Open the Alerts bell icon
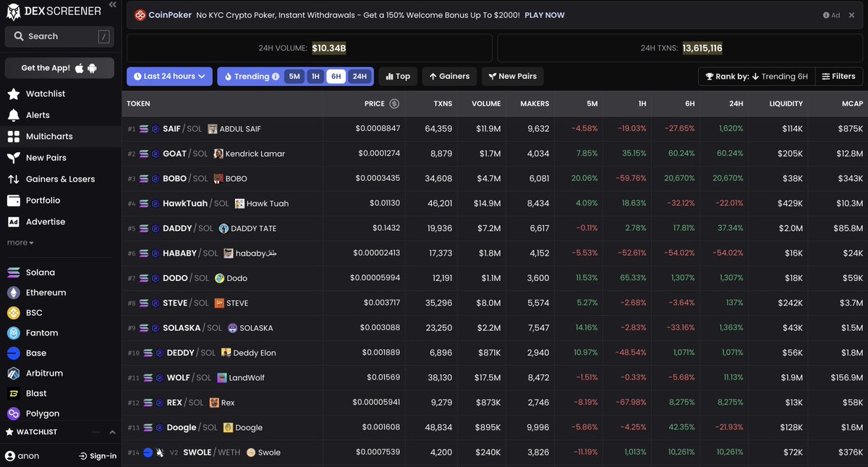The width and height of the screenshot is (868, 467). [x=13, y=115]
